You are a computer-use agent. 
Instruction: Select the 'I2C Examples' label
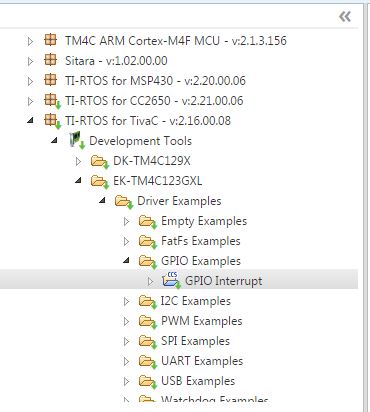click(x=196, y=301)
